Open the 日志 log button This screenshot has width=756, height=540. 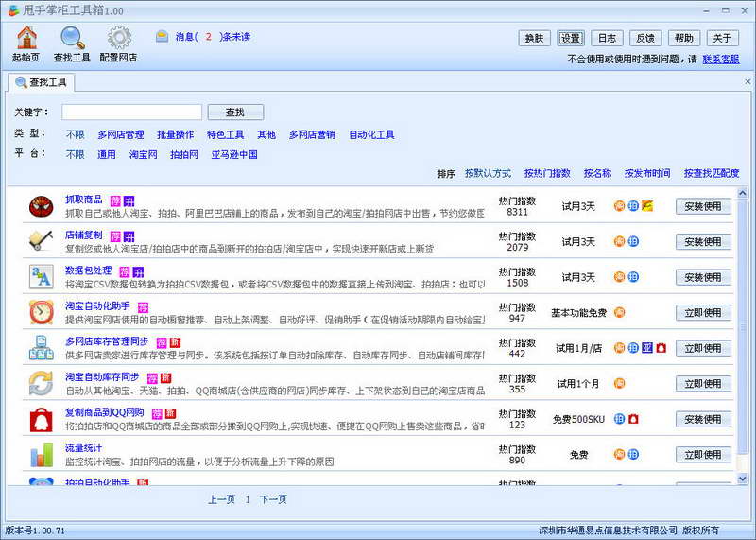coord(608,38)
